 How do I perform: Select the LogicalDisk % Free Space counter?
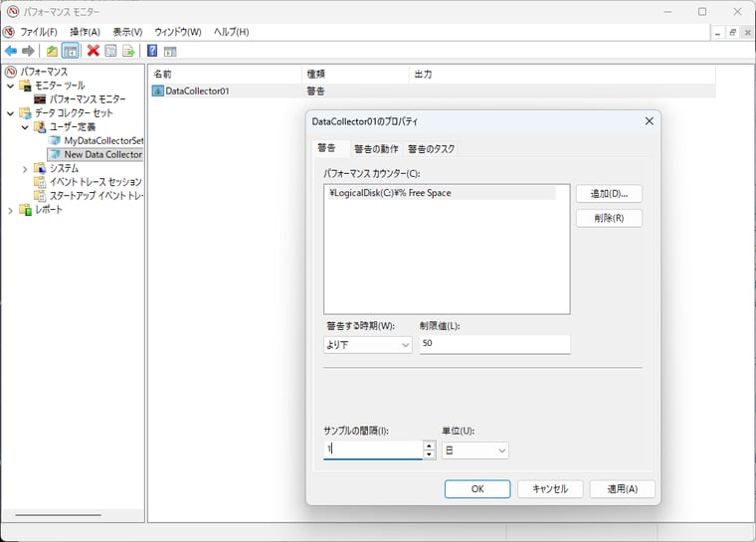[442, 193]
